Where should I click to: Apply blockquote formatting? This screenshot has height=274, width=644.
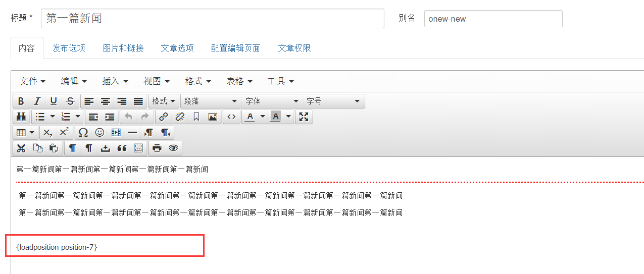(x=122, y=148)
